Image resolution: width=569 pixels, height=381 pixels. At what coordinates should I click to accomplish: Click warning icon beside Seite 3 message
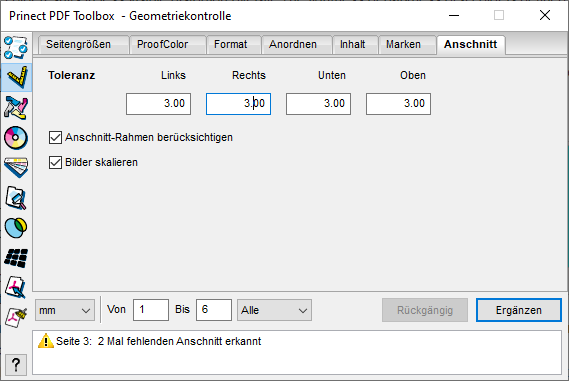pyautogui.click(x=46, y=341)
